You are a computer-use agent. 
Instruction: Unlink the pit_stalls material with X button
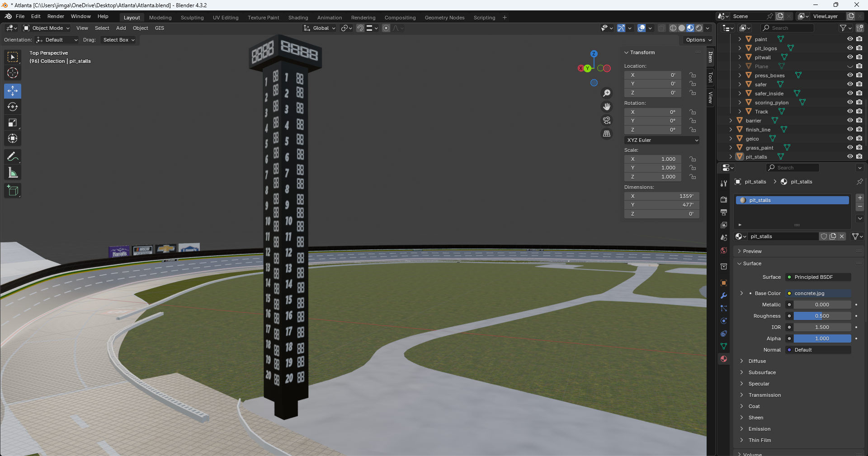(x=842, y=236)
